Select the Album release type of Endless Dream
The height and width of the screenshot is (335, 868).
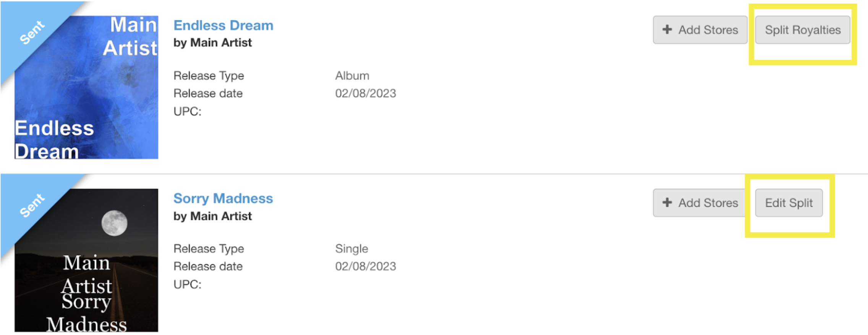351,75
